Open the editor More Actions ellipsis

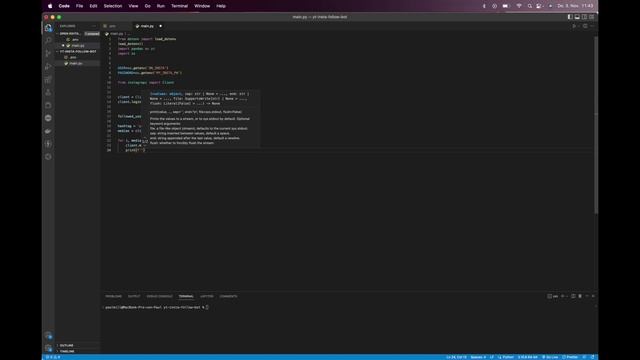[592, 26]
